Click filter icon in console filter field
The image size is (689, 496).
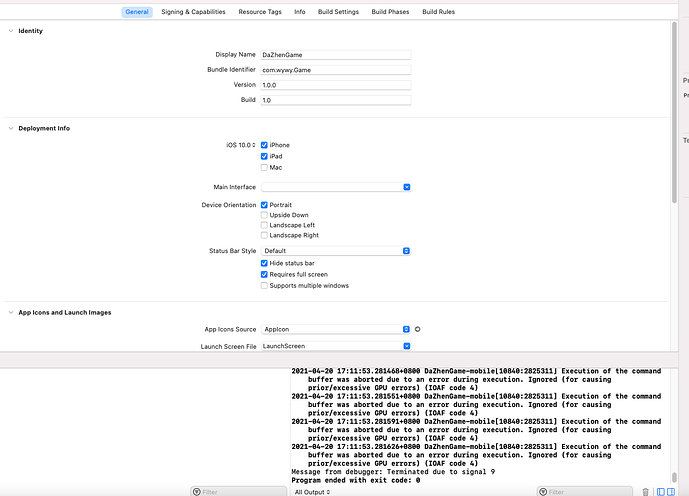[x=543, y=492]
